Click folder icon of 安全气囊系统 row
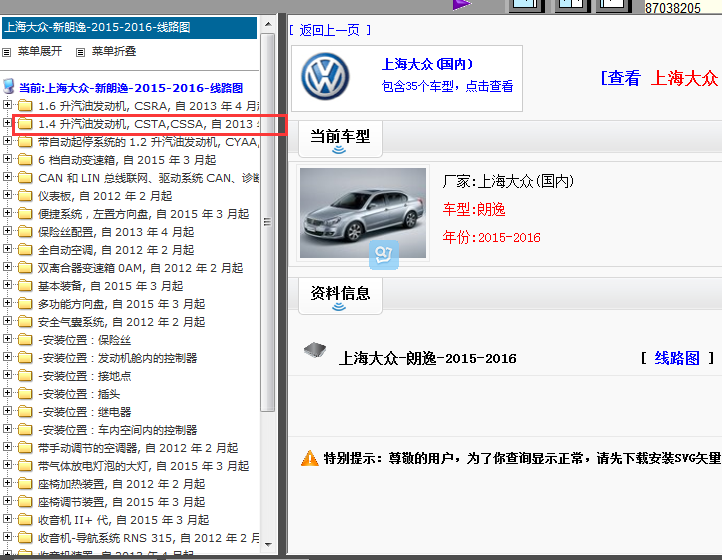The width and height of the screenshot is (722, 560). 25,321
